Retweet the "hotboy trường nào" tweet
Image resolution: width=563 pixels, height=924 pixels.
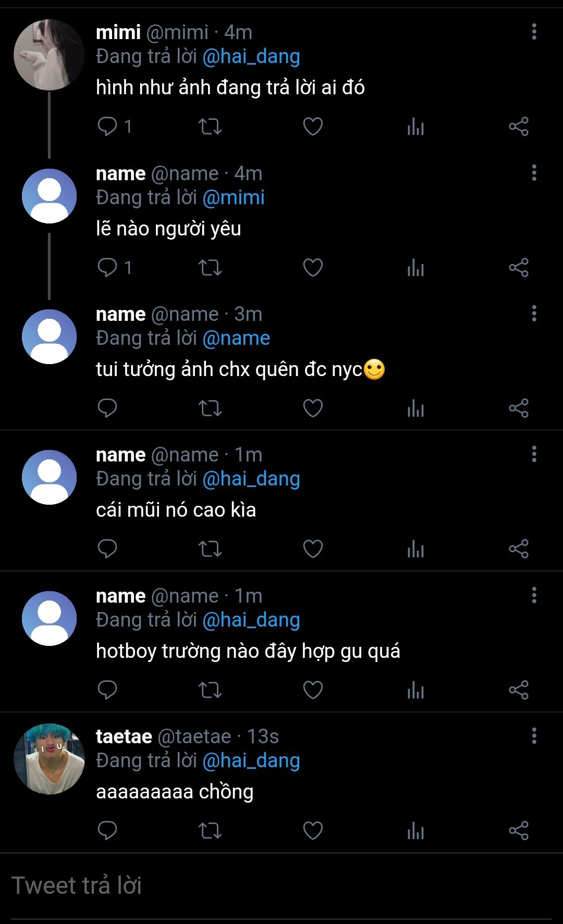coord(210,690)
